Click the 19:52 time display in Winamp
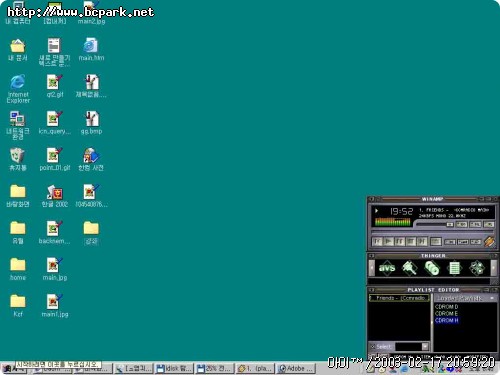Viewport: 500px width, 375px height. click(x=401, y=211)
